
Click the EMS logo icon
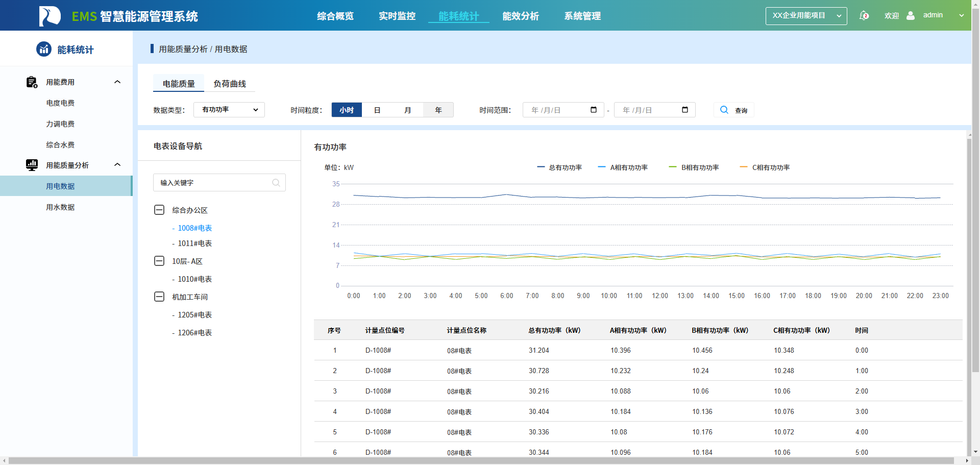[x=50, y=16]
